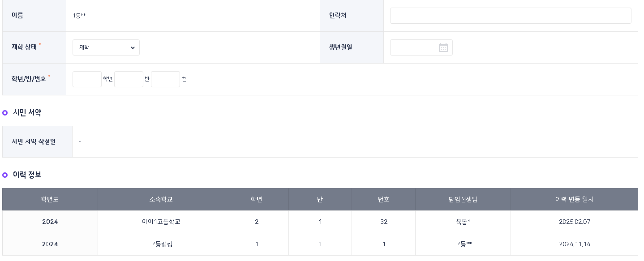The image size is (644, 261).
Task: Click teacher name 고등** in table
Action: coord(463,244)
